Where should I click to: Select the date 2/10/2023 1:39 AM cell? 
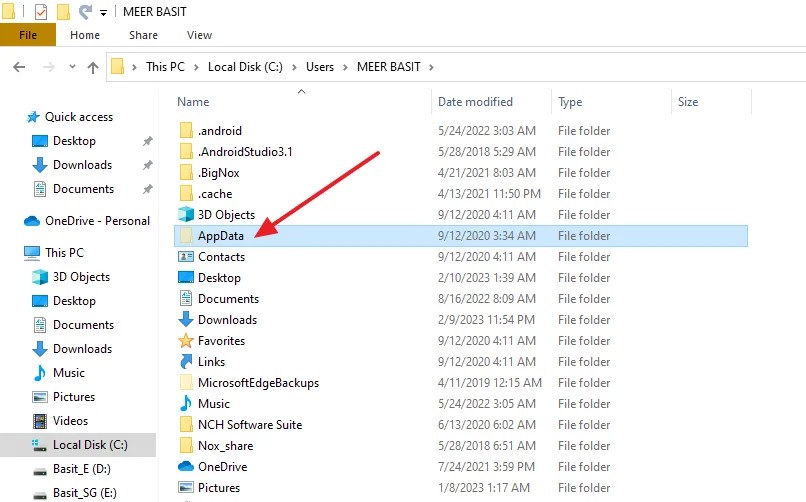(x=486, y=278)
